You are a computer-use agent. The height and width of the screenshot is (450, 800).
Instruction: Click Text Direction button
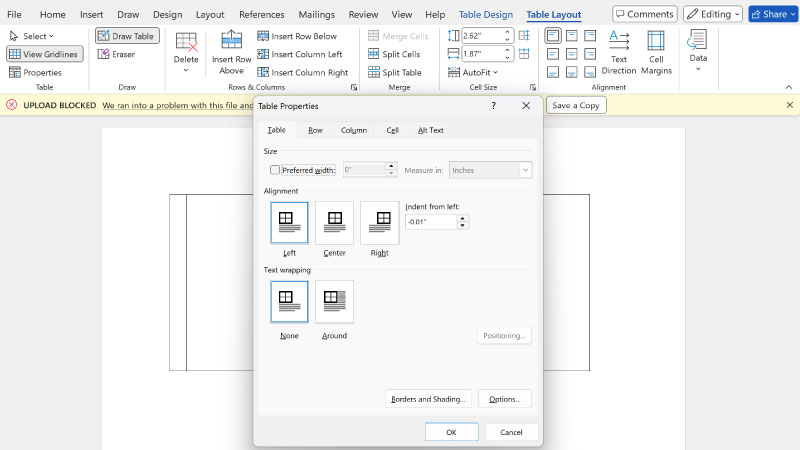[619, 53]
